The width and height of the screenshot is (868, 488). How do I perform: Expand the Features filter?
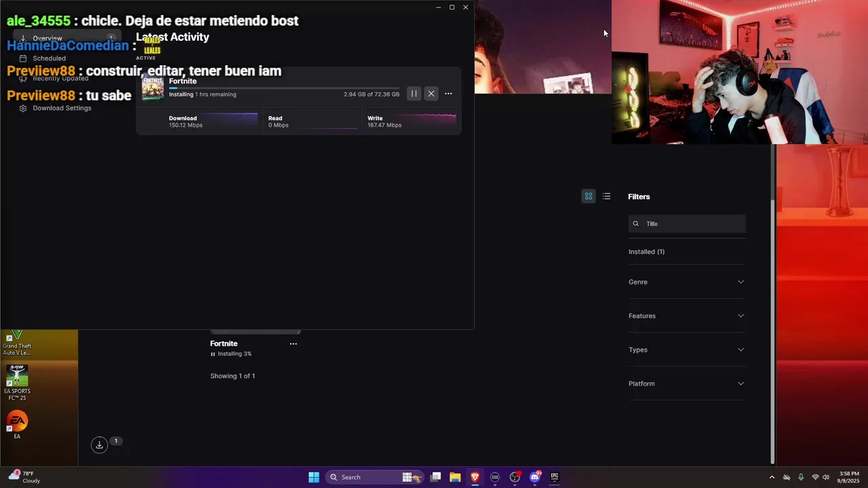[686, 316]
